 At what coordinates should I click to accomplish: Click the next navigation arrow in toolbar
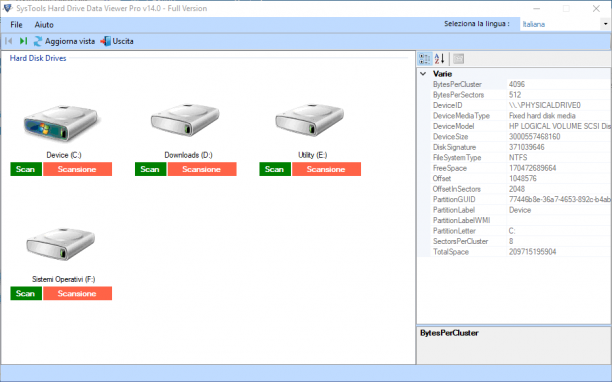click(23, 41)
